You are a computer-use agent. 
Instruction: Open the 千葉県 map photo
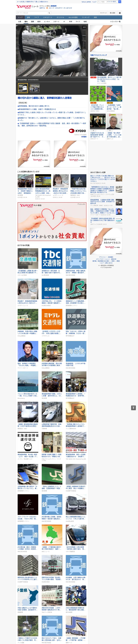point(28,596)
